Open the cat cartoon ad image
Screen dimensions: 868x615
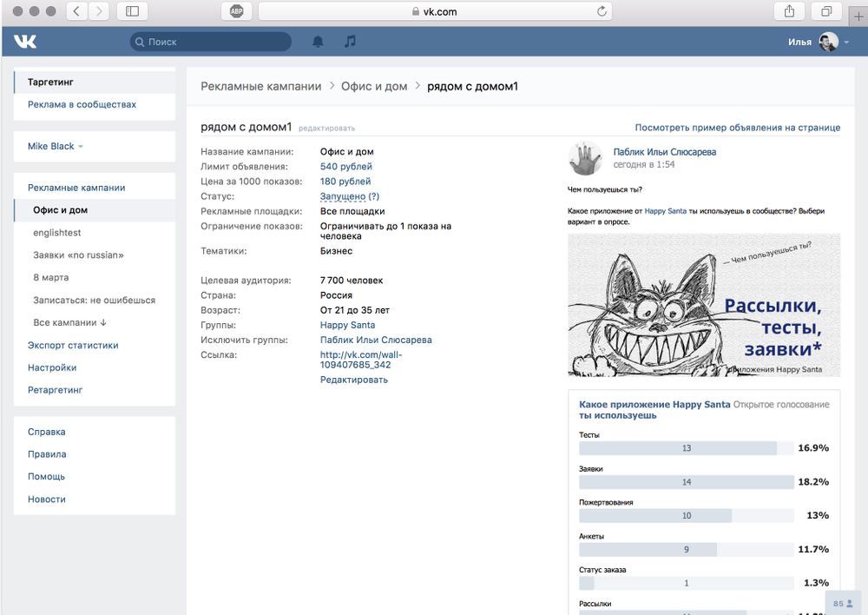pos(704,305)
